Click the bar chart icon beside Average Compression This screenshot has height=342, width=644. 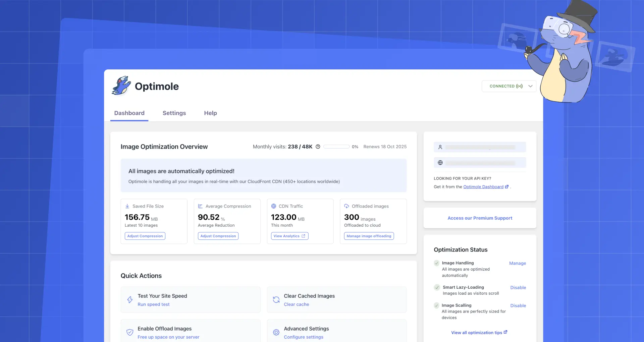(x=201, y=206)
